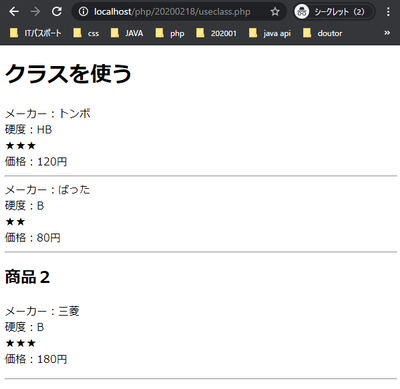
Task: Open site information icon in address bar
Action: pyautogui.click(x=83, y=12)
